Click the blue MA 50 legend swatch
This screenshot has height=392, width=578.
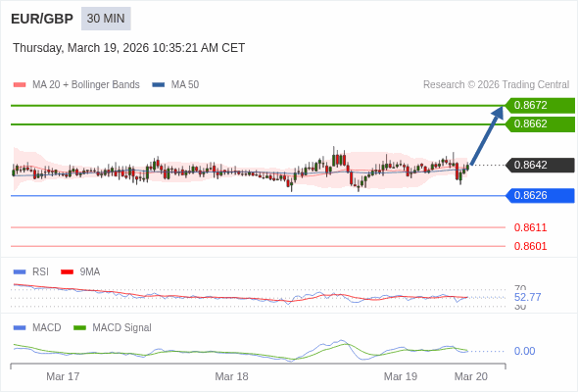[x=159, y=85]
